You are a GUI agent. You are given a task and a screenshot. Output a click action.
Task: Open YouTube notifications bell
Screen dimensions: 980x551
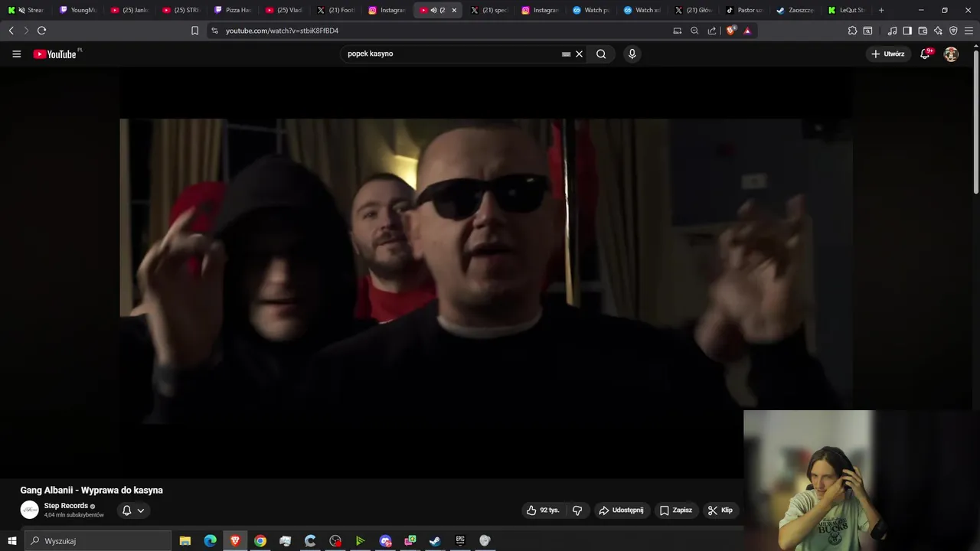point(925,54)
